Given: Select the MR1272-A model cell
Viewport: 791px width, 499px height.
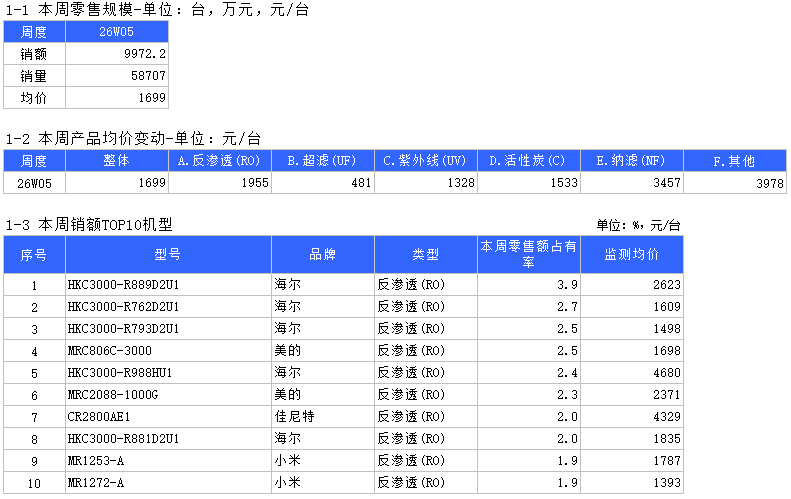Looking at the screenshot, I should click(x=168, y=483).
